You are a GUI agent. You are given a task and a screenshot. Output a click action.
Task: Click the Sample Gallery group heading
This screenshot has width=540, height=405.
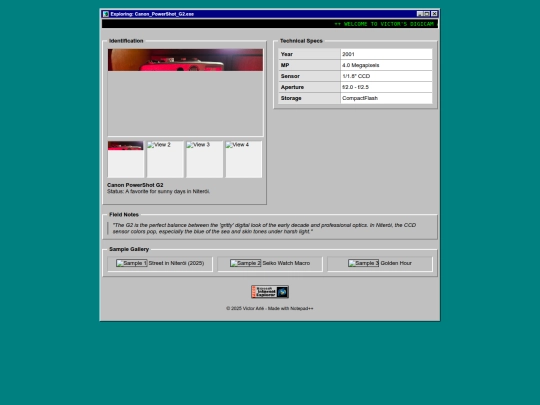(129, 249)
